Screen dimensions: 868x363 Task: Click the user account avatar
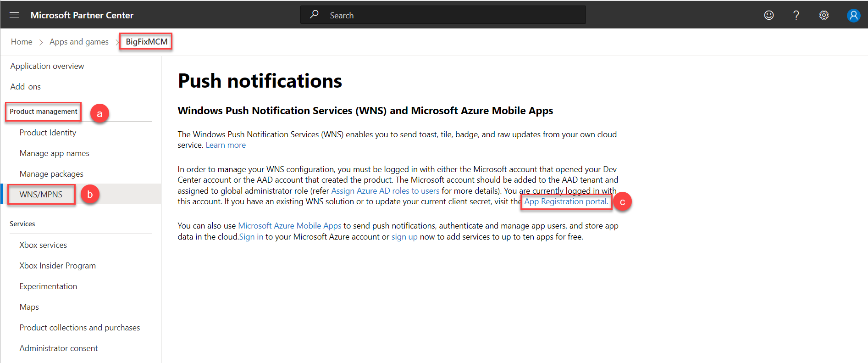pos(853,15)
